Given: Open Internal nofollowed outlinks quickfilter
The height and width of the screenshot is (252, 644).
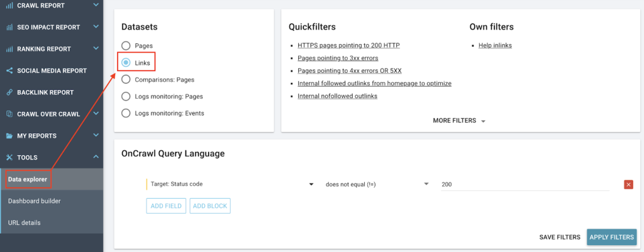Looking at the screenshot, I should pos(337,96).
